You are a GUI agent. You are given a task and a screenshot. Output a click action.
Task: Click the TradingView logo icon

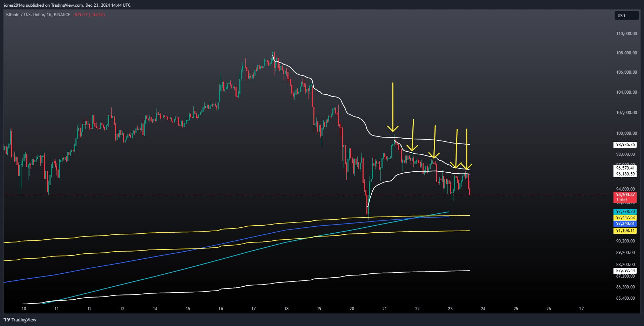7,320
